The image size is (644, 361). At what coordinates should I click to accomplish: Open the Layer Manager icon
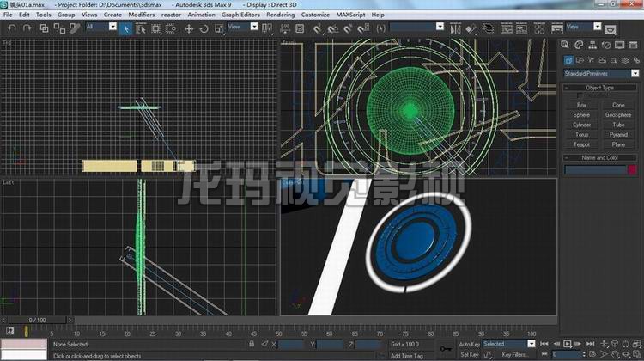(489, 28)
